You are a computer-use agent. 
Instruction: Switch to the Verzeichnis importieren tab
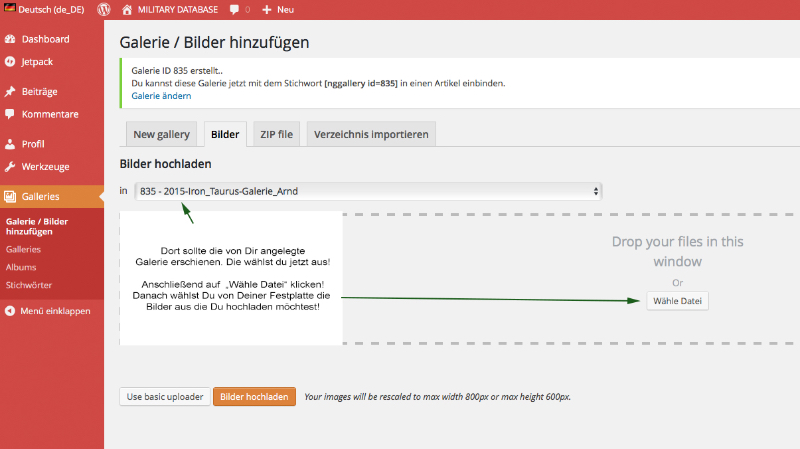tap(371, 134)
